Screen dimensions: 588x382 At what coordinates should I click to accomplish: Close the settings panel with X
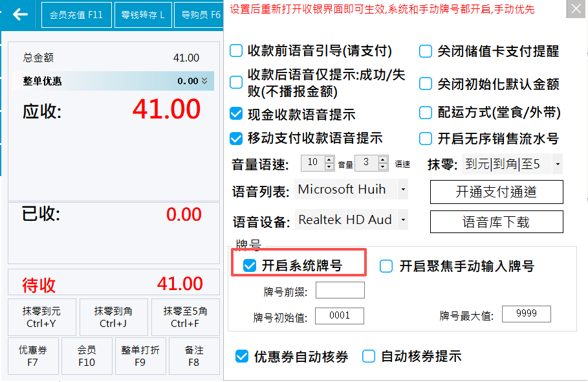click(x=574, y=10)
